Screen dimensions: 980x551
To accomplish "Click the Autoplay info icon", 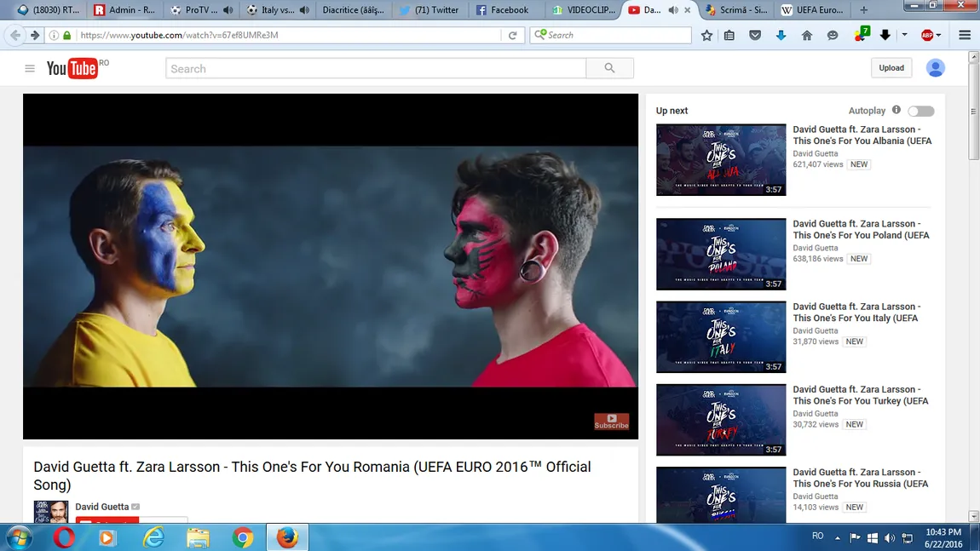I will [896, 110].
